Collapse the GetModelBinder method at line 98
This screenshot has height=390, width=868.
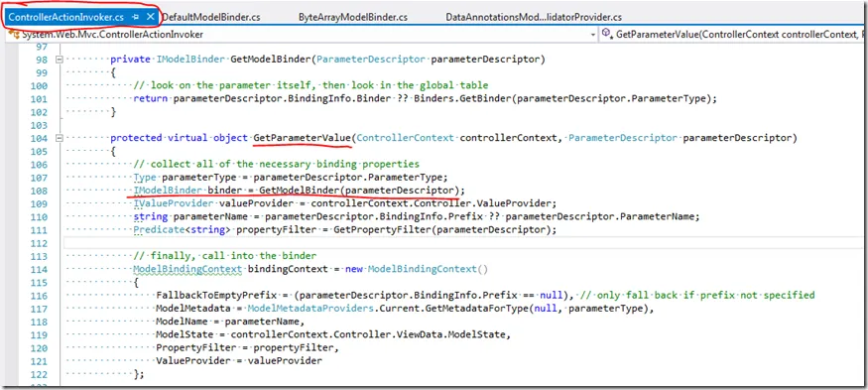click(x=60, y=60)
